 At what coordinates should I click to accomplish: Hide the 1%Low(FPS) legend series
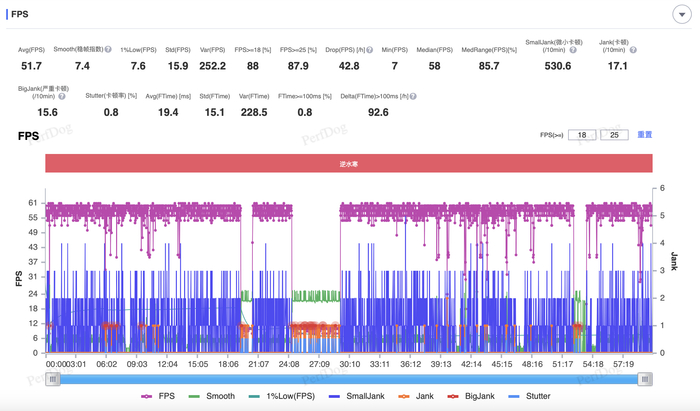(281, 396)
